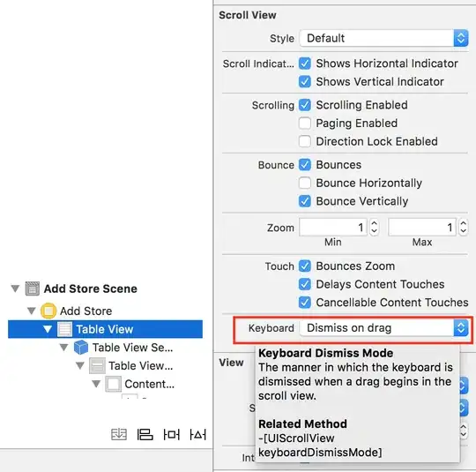
Task: Disable Delays Content Touches option
Action: coord(304,284)
